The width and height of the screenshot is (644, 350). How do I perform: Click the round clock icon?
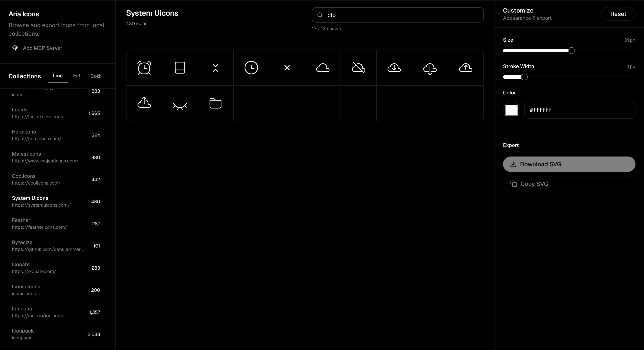[x=251, y=68]
